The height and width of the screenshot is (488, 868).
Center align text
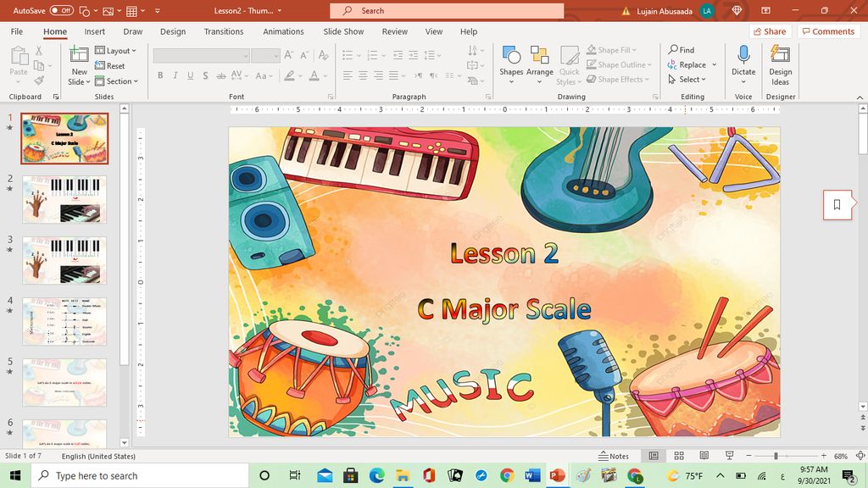click(363, 75)
